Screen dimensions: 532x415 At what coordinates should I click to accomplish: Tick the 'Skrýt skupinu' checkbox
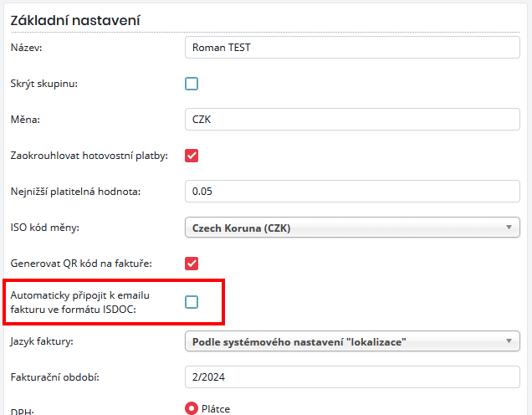point(192,84)
